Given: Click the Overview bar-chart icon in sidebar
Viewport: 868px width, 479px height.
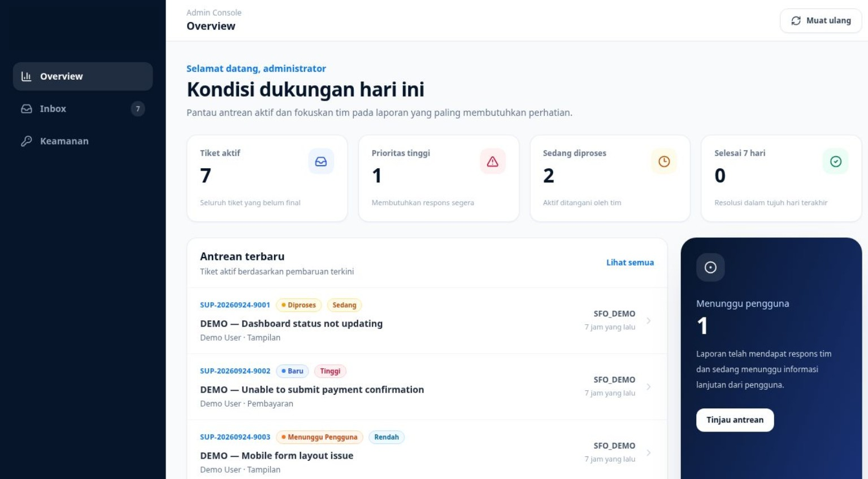Looking at the screenshot, I should 27,76.
